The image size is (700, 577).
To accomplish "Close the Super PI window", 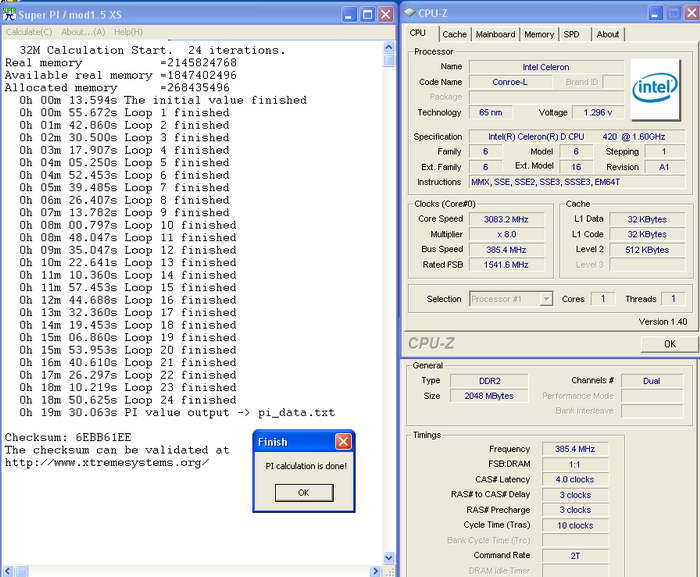I will [386, 15].
